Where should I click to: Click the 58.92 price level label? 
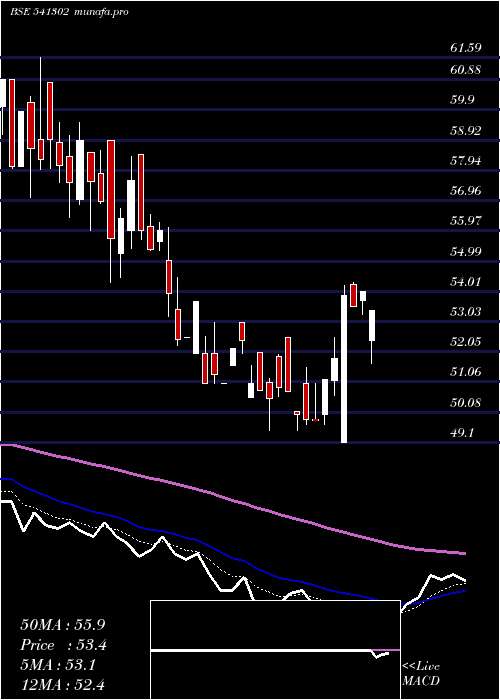[x=466, y=131]
